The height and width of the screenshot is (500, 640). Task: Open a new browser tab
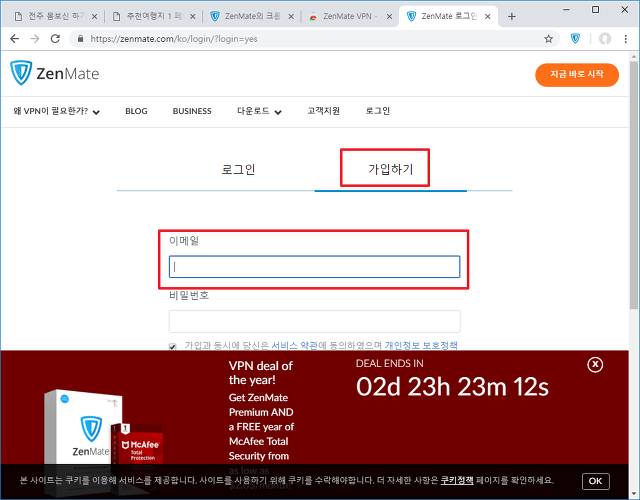[x=512, y=16]
